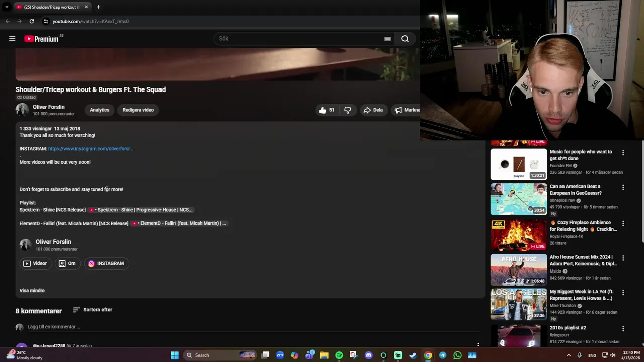Open WhatsApp from the taskbar
644x362 pixels.
click(x=457, y=355)
